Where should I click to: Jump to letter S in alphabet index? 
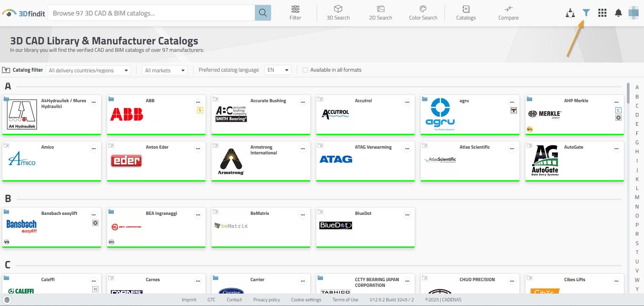pos(637,243)
